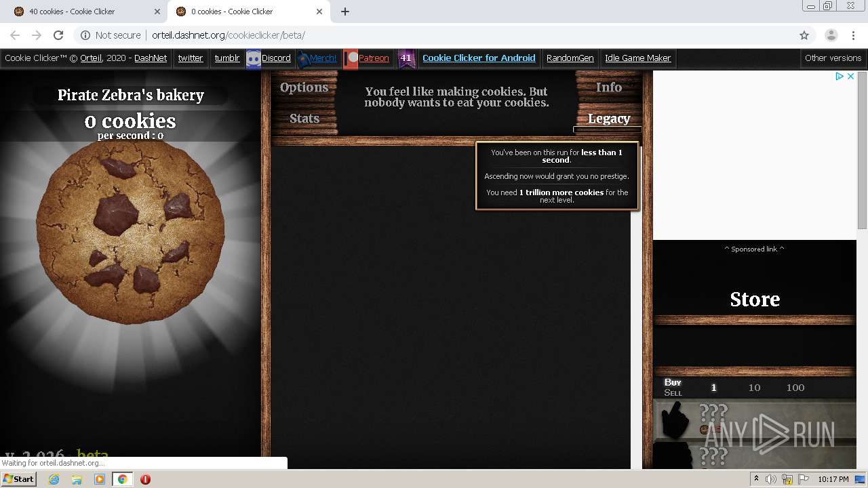The image size is (868, 488).
Task: Click the Sponsored link label
Action: pos(754,249)
